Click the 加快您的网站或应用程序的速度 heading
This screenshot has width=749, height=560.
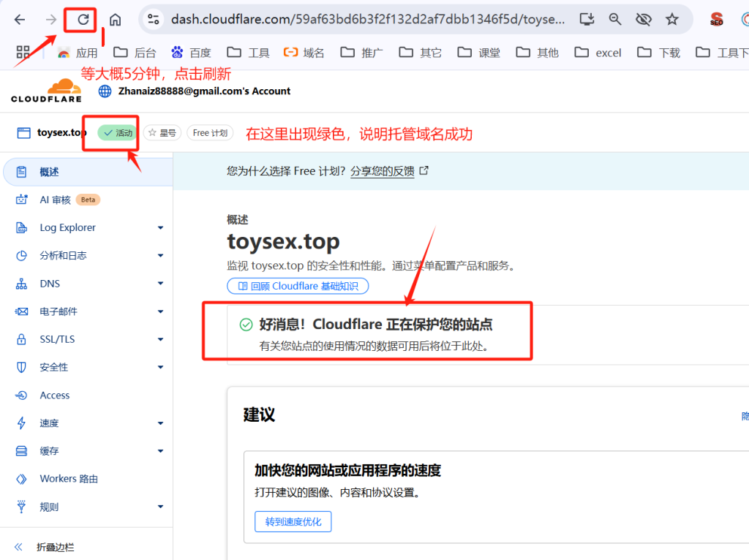(347, 471)
